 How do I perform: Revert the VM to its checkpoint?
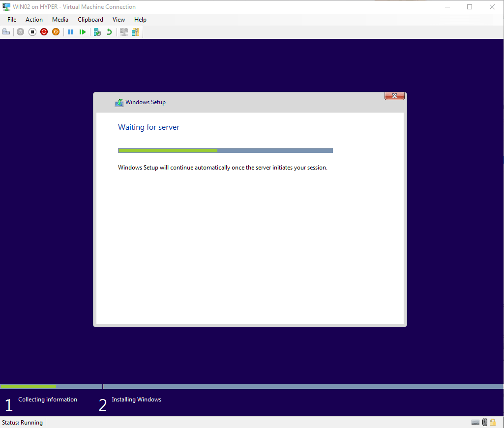pyautogui.click(x=109, y=31)
